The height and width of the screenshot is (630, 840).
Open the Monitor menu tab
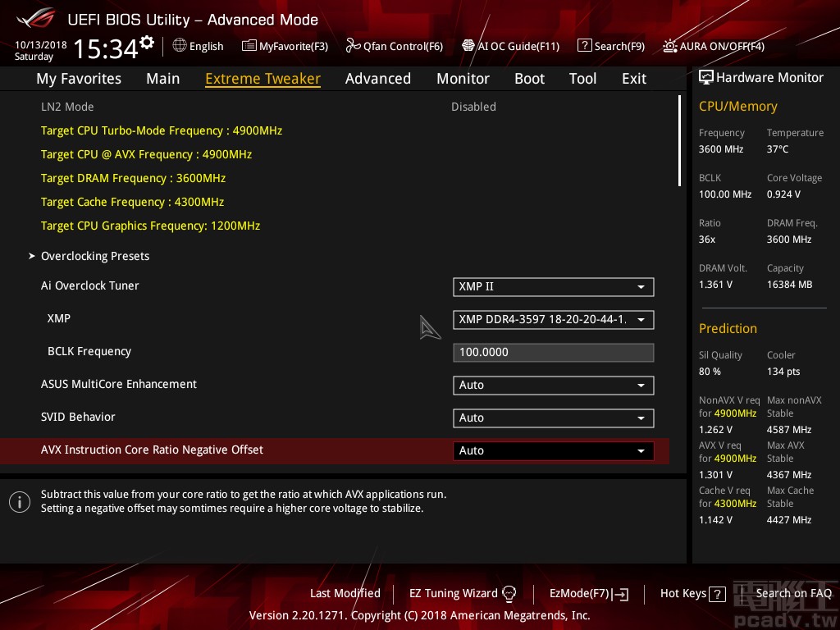(x=463, y=78)
